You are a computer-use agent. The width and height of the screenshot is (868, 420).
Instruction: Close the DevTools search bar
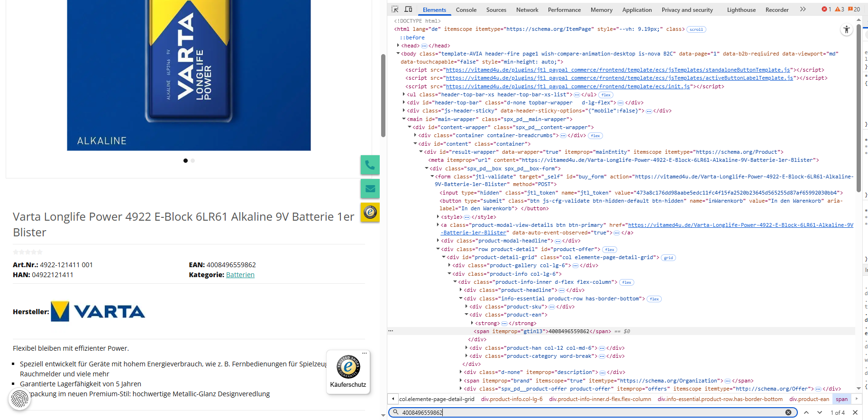click(855, 412)
